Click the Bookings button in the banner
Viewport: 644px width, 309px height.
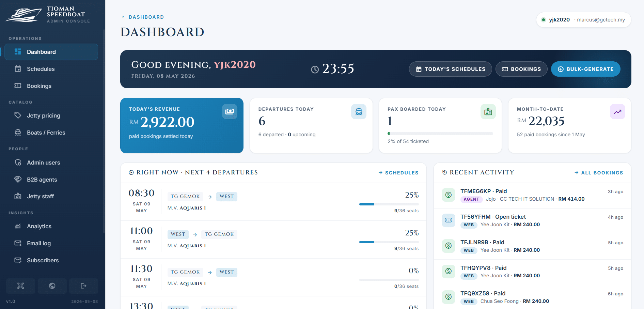click(521, 69)
